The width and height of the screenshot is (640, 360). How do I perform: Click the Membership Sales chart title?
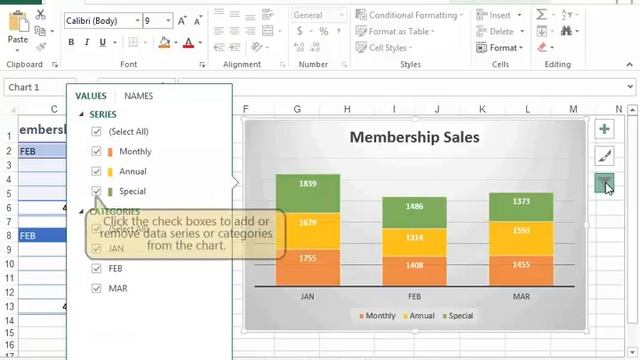pyautogui.click(x=415, y=137)
